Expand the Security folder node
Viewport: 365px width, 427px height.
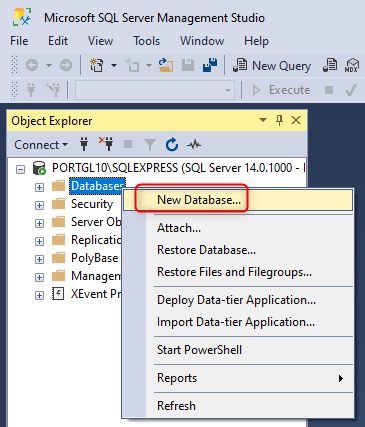pos(39,205)
